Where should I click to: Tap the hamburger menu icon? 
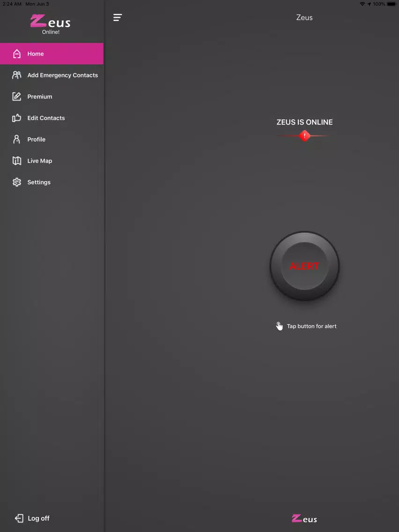pos(118,17)
